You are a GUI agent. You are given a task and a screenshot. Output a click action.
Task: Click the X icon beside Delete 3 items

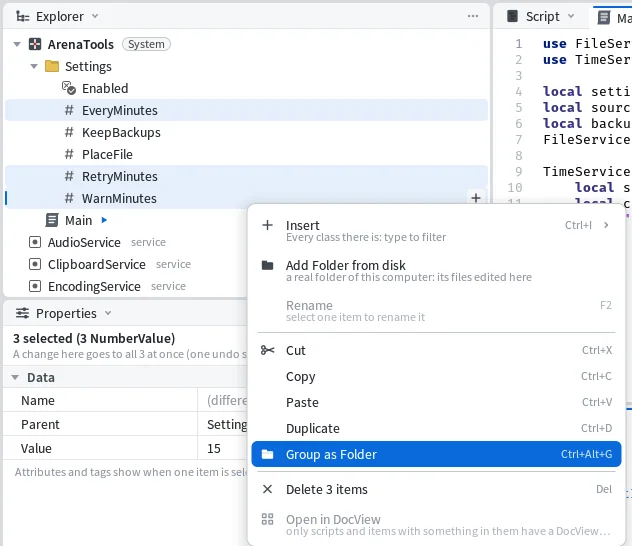point(267,489)
